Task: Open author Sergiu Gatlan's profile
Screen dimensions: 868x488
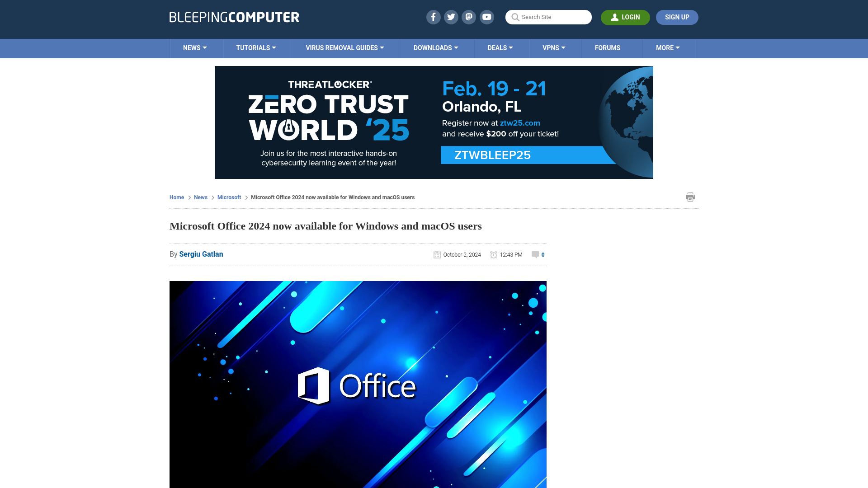Action: coord(201,254)
